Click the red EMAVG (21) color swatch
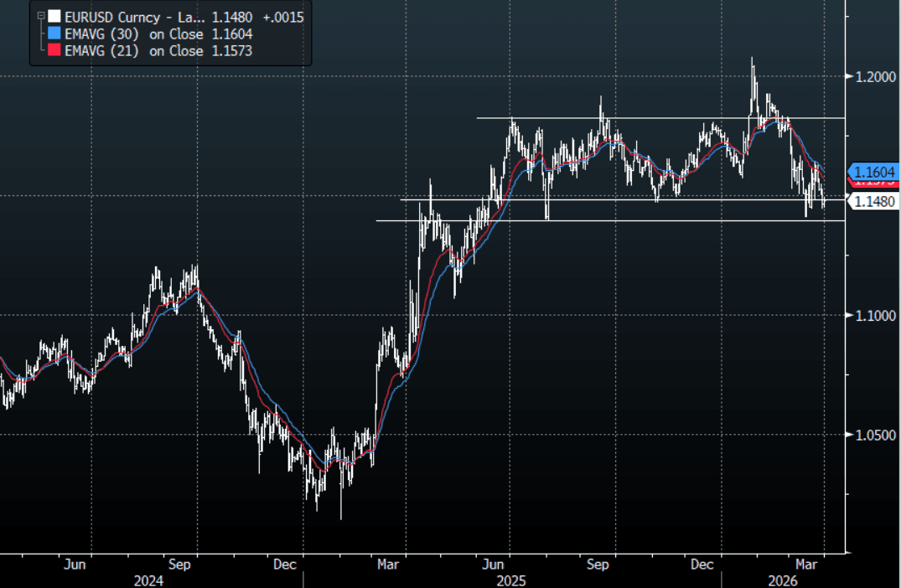901x588 pixels. (x=54, y=51)
